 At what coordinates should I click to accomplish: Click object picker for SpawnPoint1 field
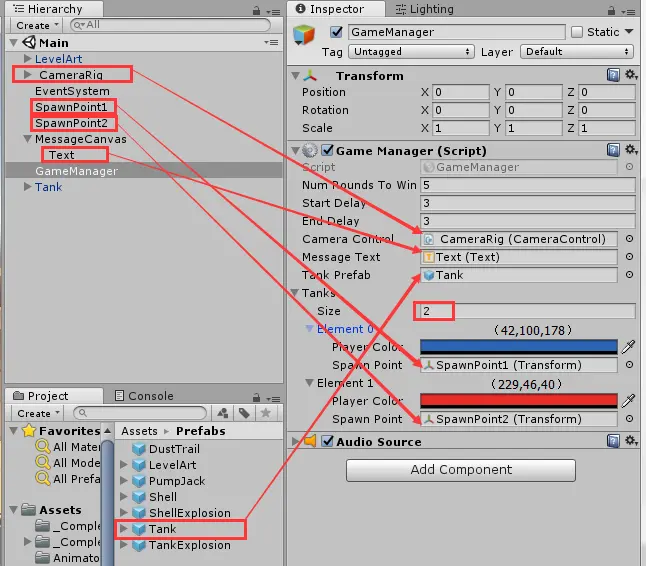(629, 365)
